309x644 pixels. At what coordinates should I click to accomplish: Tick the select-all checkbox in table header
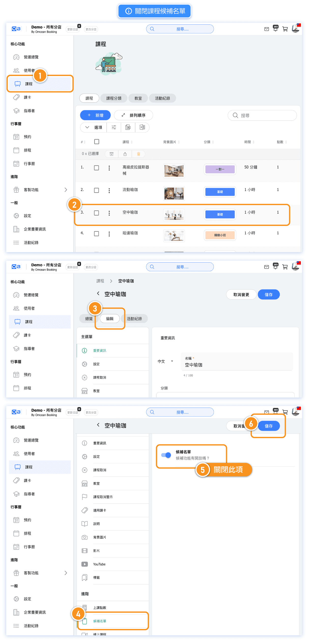click(97, 142)
